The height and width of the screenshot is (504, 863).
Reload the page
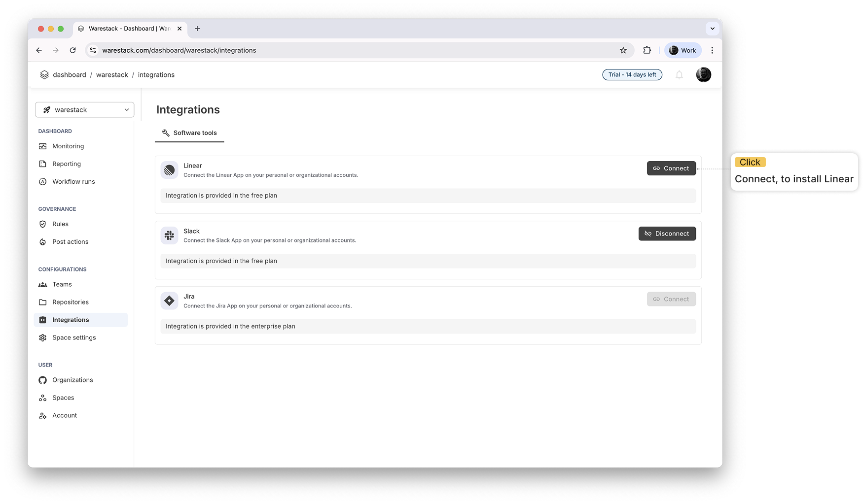pyautogui.click(x=72, y=50)
